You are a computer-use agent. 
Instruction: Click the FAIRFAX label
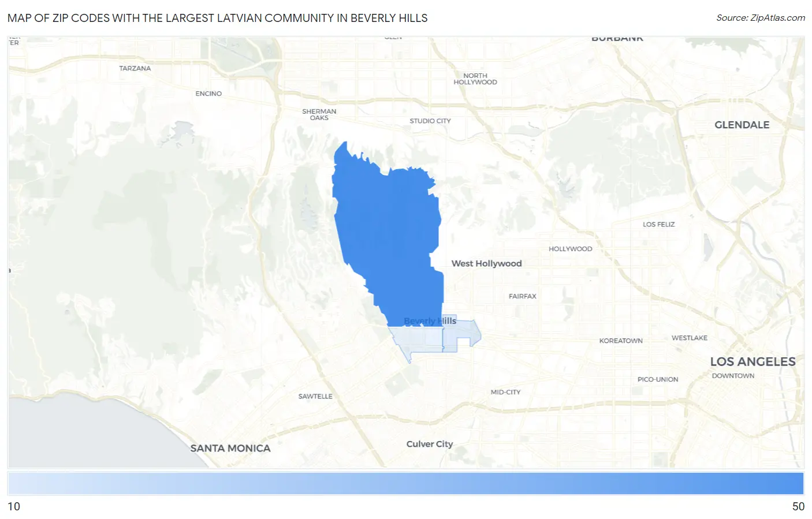522,296
